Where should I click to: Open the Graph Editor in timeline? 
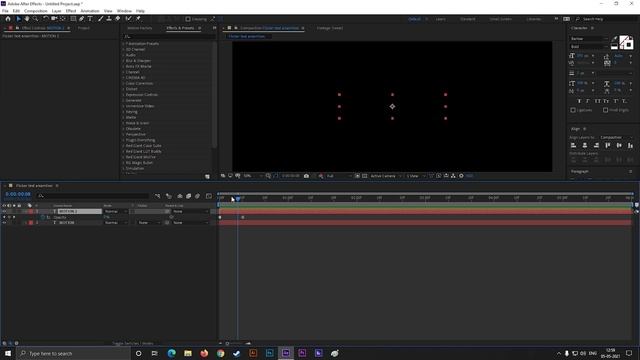pos(209,196)
